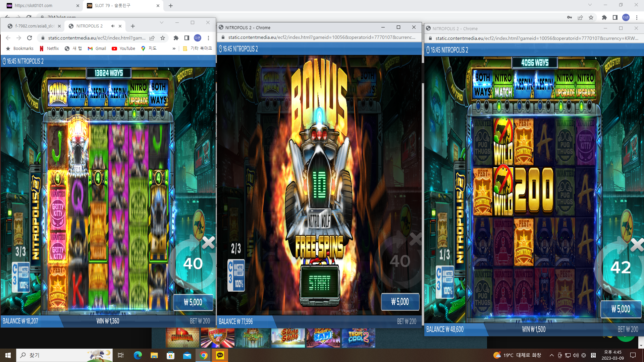Click the ₩5,000 button in the left game
This screenshot has height=362, width=644.
[x=193, y=302]
